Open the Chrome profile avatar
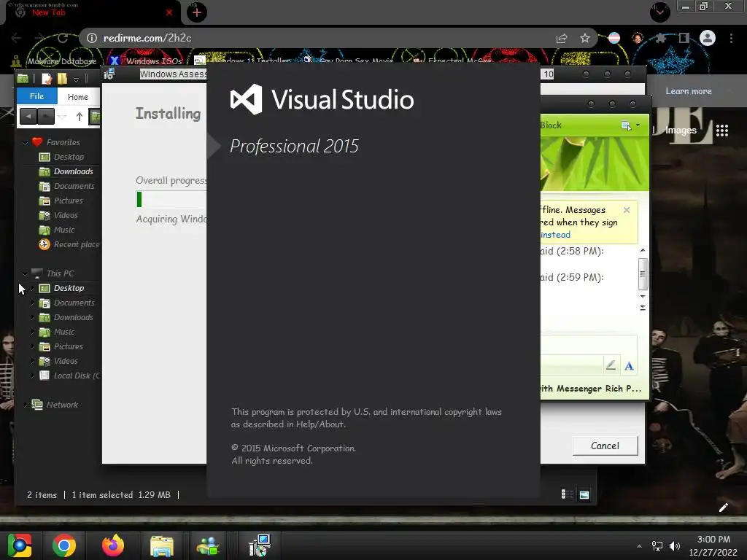Image resolution: width=747 pixels, height=560 pixels. pos(708,38)
